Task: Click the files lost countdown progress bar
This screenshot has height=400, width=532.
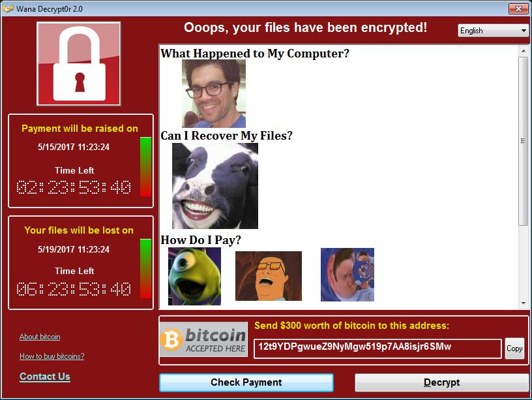Action: [x=145, y=269]
